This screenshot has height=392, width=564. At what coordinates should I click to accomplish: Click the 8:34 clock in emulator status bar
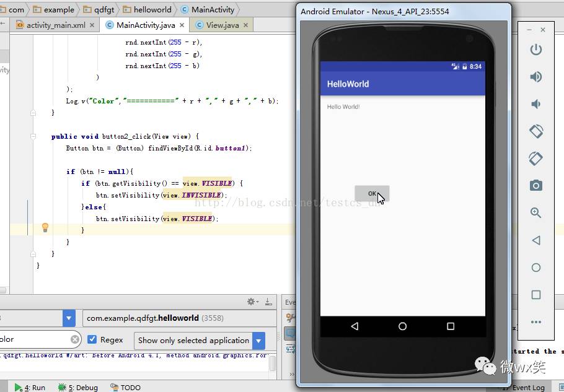pos(475,66)
